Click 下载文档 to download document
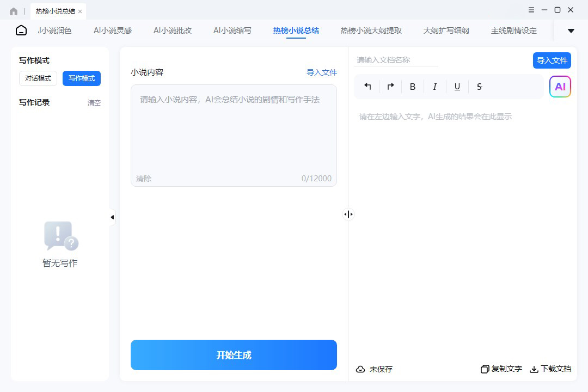 pos(550,369)
